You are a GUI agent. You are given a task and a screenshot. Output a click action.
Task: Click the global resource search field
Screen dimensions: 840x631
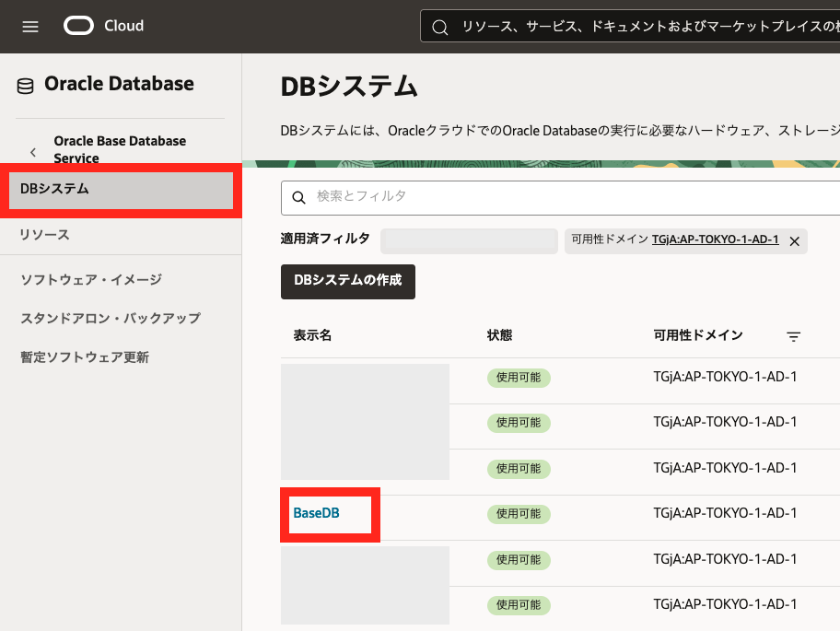click(645, 27)
